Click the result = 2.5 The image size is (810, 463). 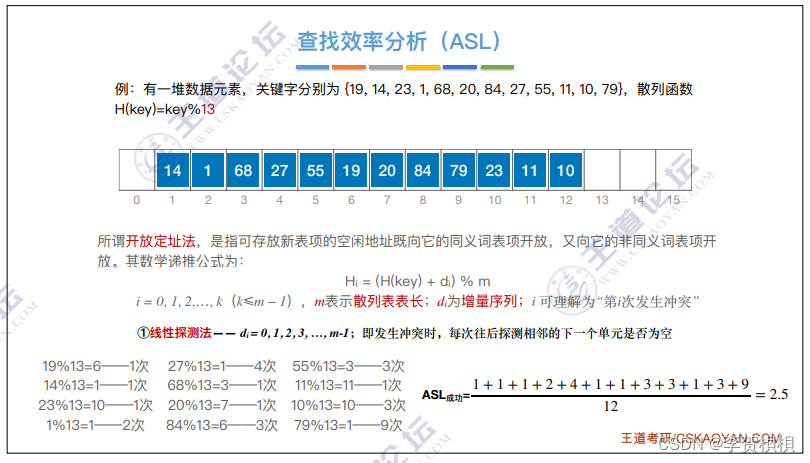coord(772,395)
